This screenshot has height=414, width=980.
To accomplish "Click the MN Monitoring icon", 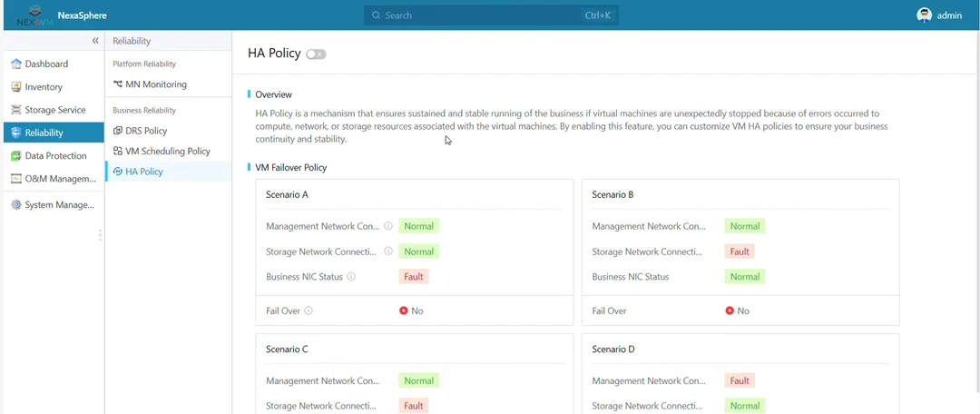I will coord(117,84).
